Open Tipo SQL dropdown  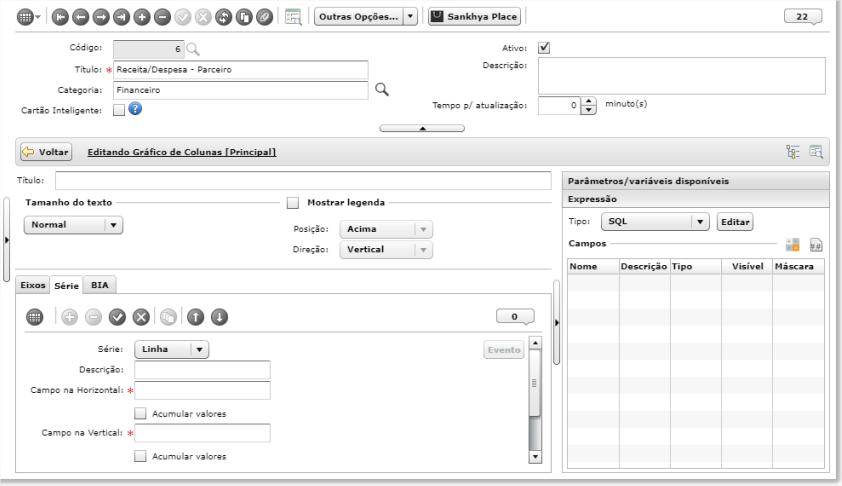point(655,222)
